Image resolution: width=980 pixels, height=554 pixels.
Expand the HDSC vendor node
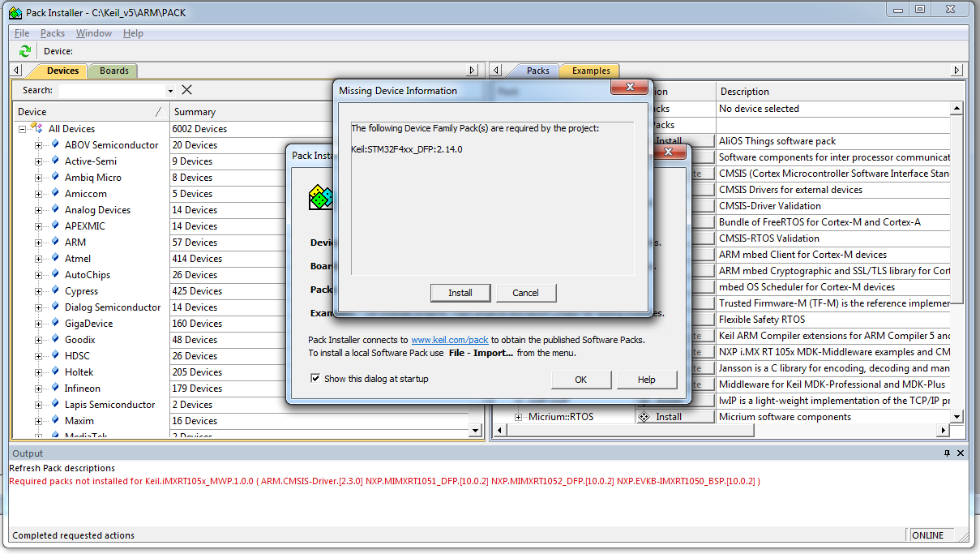point(38,356)
